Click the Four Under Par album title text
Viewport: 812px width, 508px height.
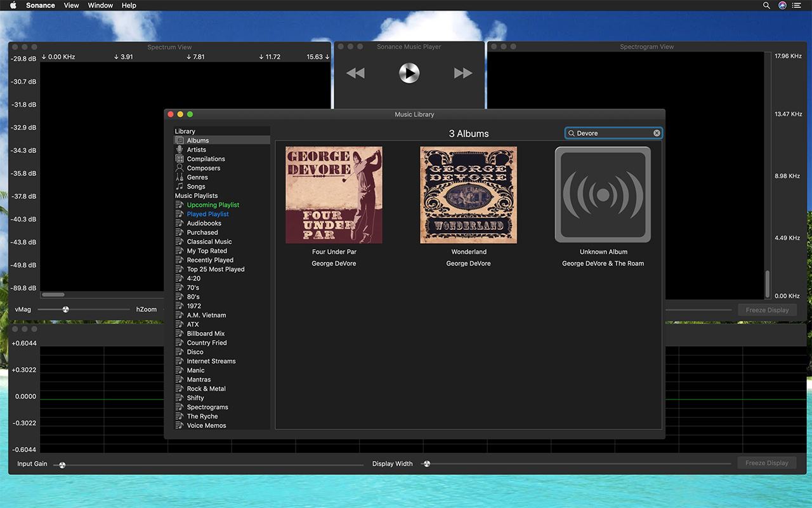[x=334, y=252]
